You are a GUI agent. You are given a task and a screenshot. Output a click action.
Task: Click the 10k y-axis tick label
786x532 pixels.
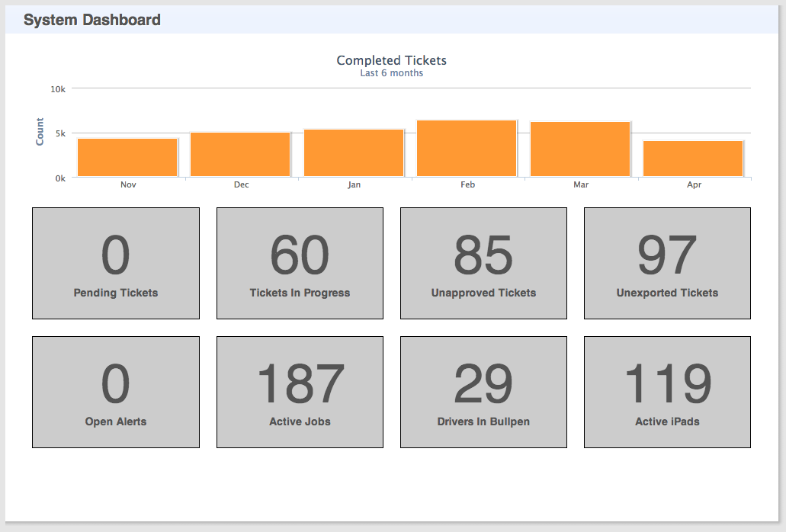[58, 89]
